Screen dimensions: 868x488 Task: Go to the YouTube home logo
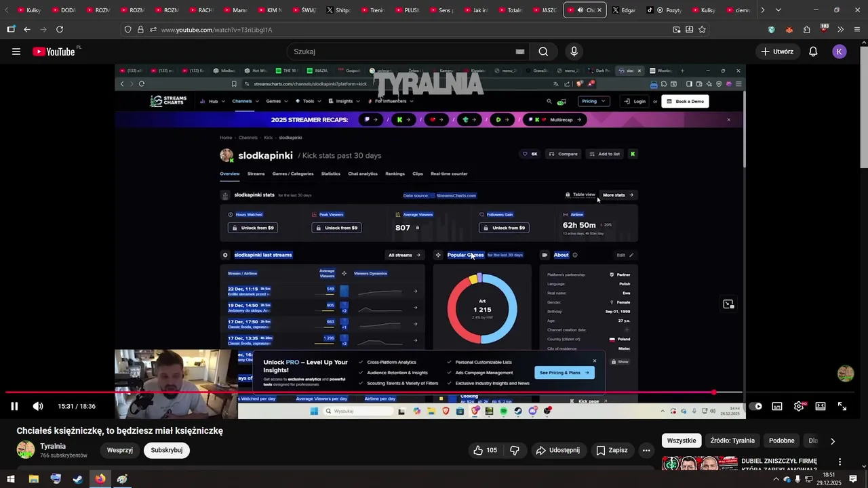[54, 52]
